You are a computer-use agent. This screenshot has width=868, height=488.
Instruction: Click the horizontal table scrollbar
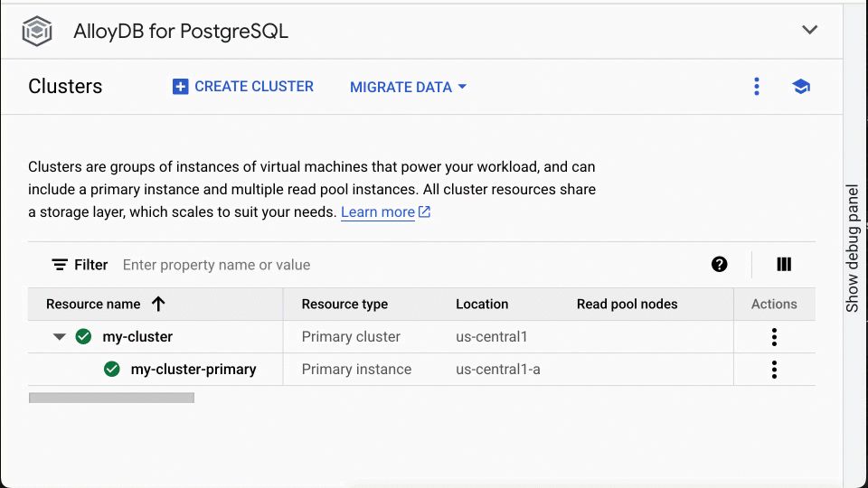(111, 398)
